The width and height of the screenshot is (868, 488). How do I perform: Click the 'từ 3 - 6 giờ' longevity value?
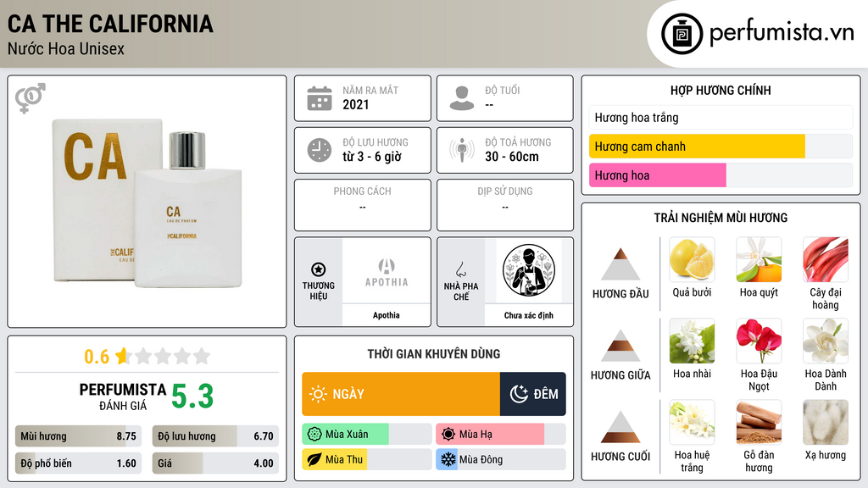point(371,157)
